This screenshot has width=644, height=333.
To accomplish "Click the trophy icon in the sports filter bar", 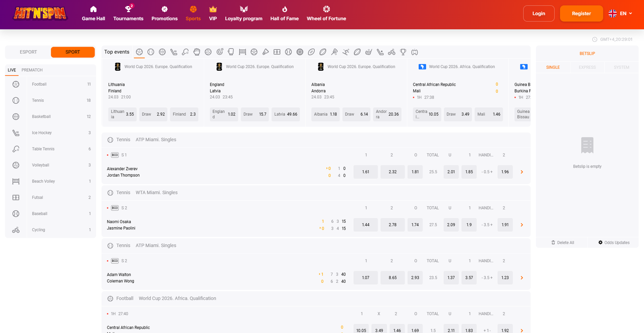I will [403, 52].
